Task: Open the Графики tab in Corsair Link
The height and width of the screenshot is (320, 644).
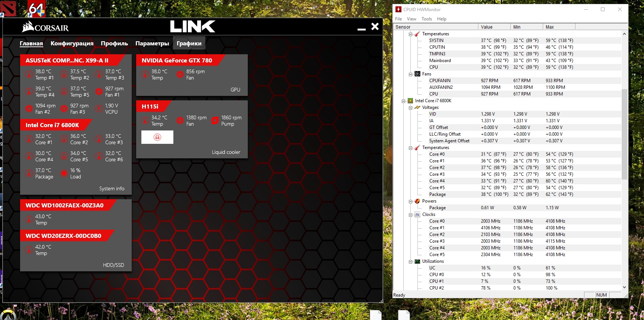Action: tap(189, 43)
